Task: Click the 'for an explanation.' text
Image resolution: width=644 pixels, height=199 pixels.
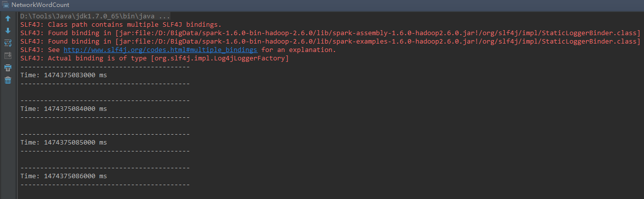Action: (x=299, y=50)
